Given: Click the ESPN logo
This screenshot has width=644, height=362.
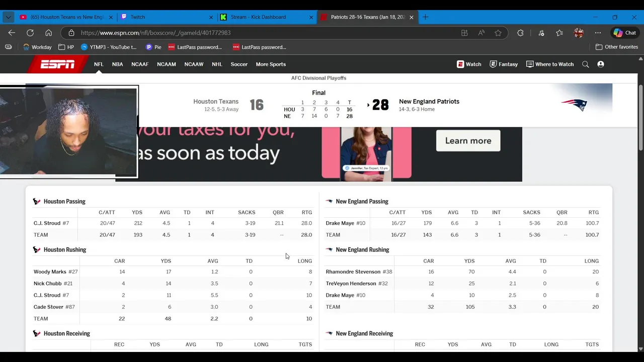Looking at the screenshot, I should [x=58, y=64].
